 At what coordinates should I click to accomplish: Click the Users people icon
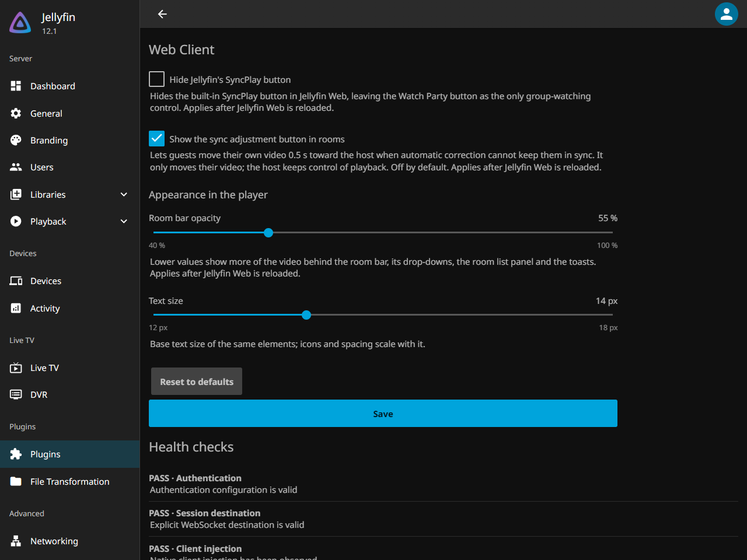click(x=16, y=167)
